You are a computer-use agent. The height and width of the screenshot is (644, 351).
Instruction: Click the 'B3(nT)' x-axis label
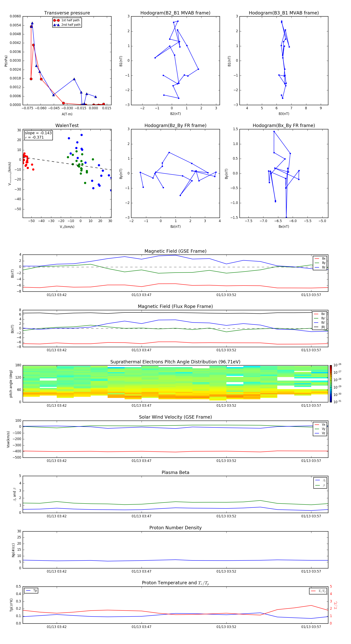[x=284, y=114]
